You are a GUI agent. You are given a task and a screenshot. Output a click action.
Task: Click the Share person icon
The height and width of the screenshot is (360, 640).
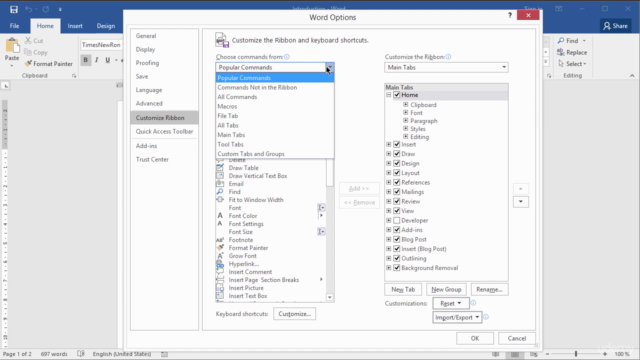607,26
